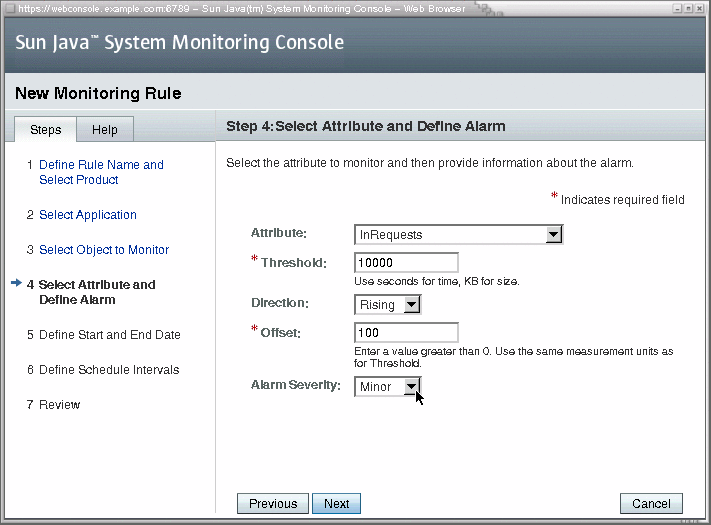Viewport: 711px width, 525px height.
Task: Minimize the web browser window
Action: 677,8
